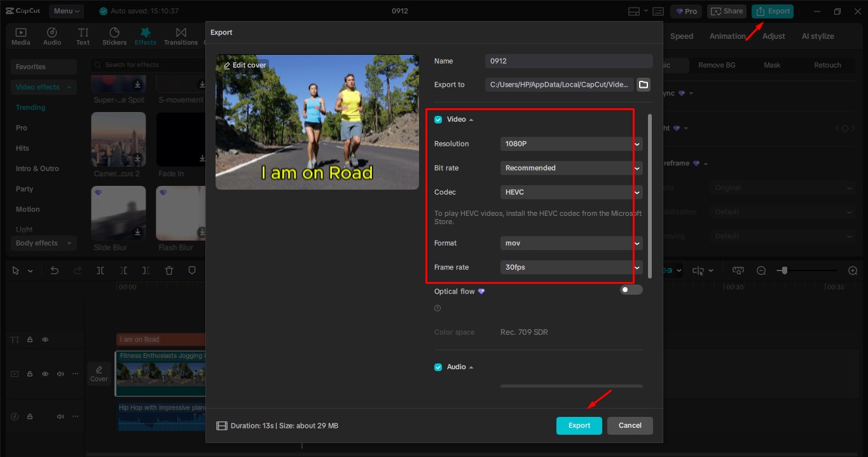
Task: Click the undo icon above the timeline
Action: coord(54,270)
